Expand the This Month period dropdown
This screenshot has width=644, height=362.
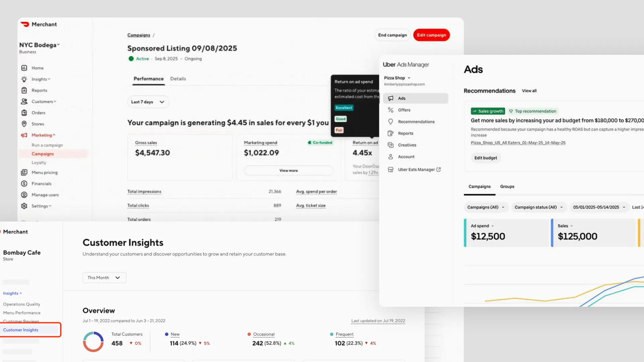(x=104, y=278)
